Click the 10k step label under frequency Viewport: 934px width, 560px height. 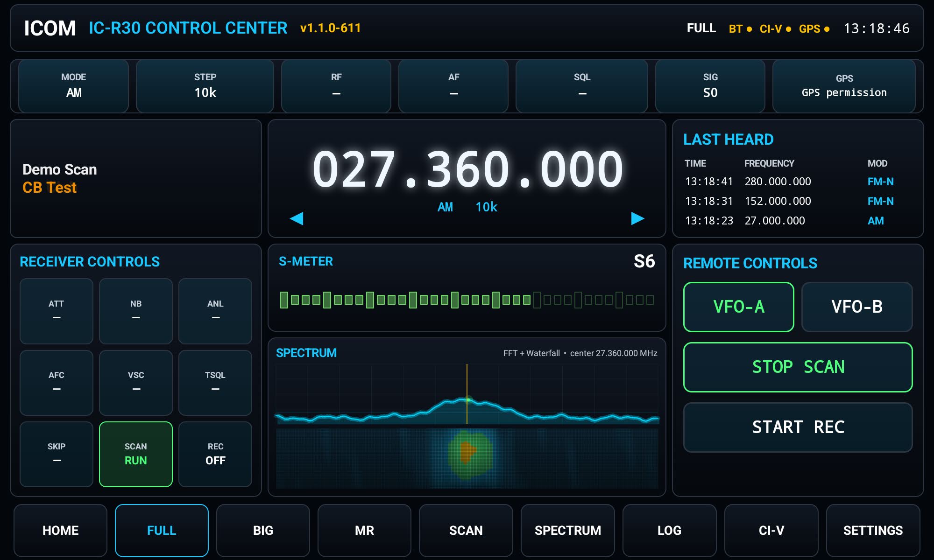486,207
